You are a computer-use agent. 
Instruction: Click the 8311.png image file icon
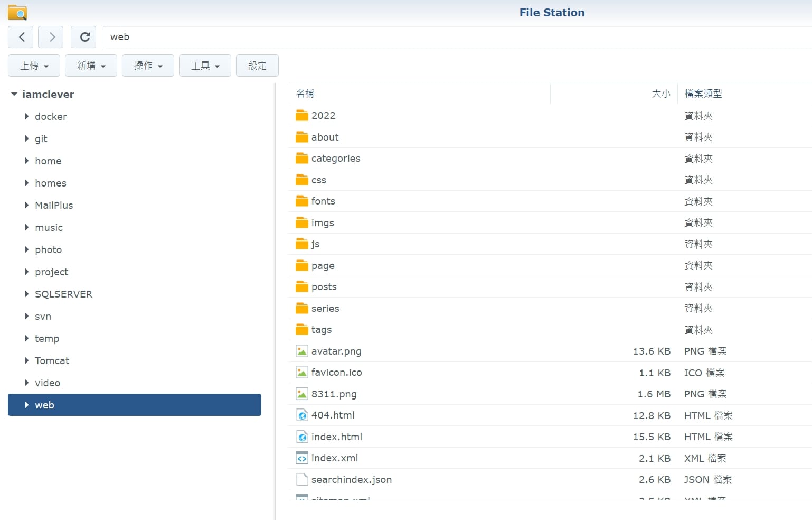click(x=302, y=394)
